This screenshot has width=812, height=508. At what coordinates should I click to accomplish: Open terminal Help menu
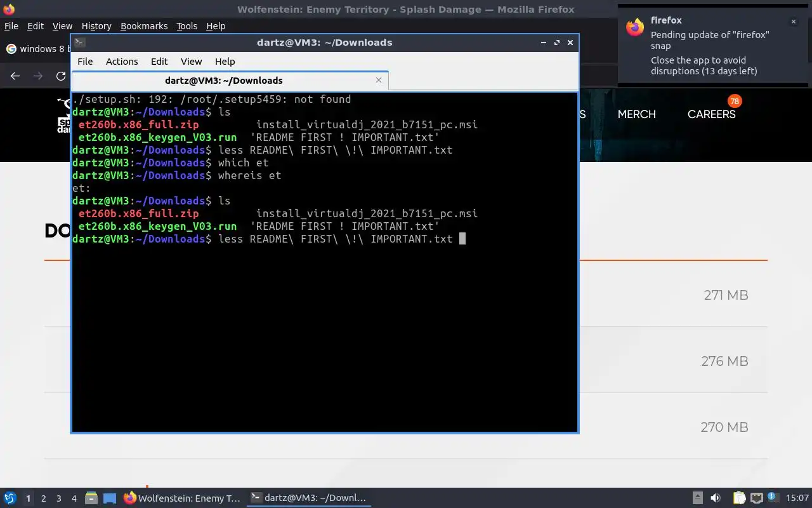[x=225, y=62]
